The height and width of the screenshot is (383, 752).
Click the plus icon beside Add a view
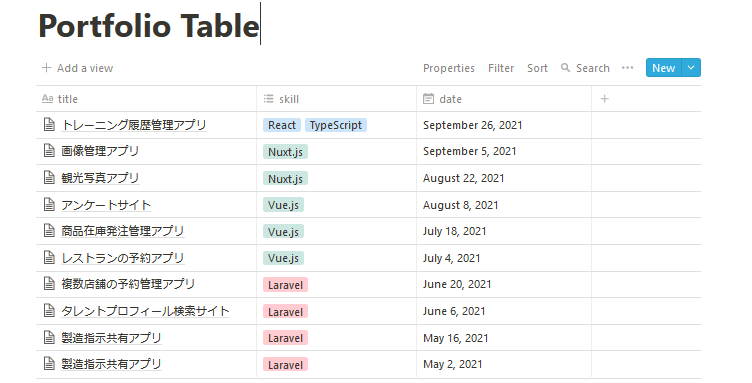[x=46, y=68]
